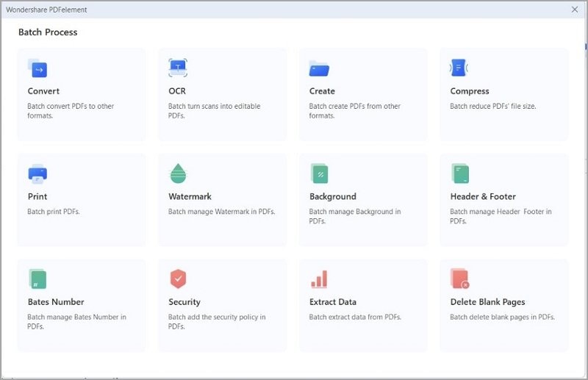The width and height of the screenshot is (588, 380).
Task: Choose the Create title label
Action: point(322,91)
